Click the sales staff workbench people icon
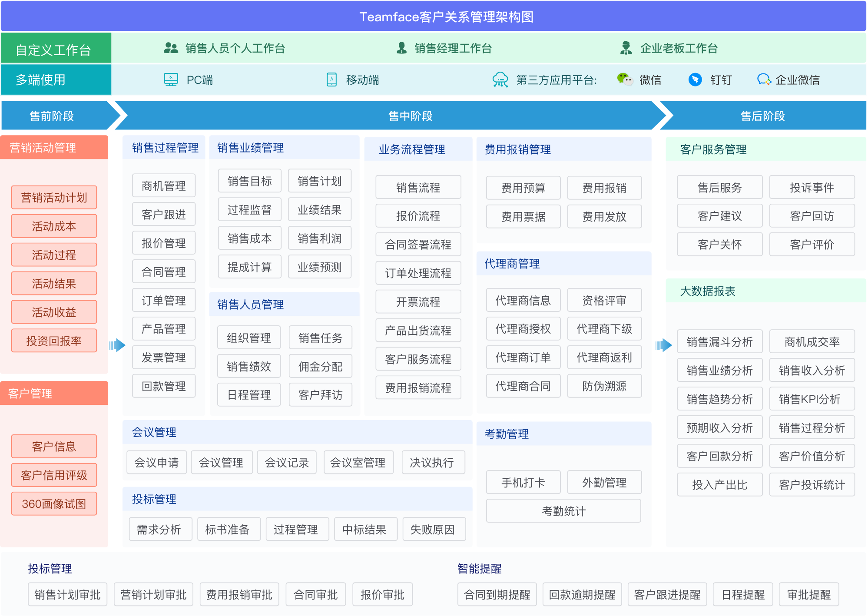Viewport: 868px width, 616px height. tap(171, 48)
